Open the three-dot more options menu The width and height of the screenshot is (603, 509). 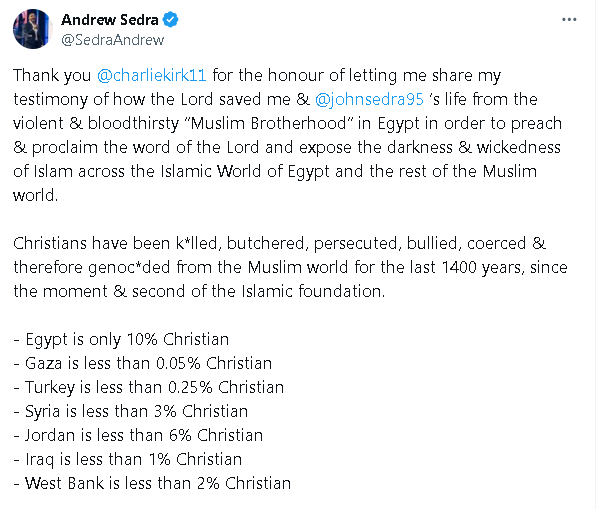(569, 20)
